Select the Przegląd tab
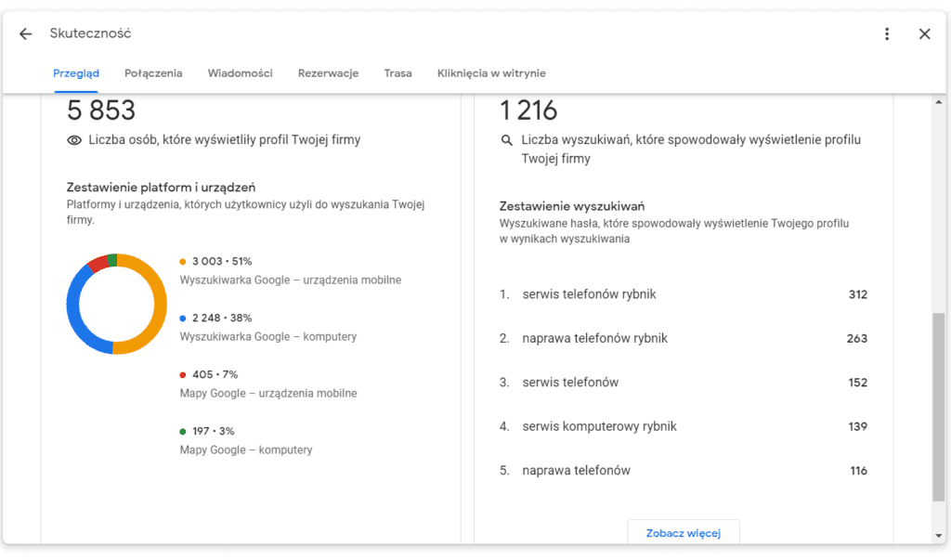951x560 pixels. tap(76, 73)
